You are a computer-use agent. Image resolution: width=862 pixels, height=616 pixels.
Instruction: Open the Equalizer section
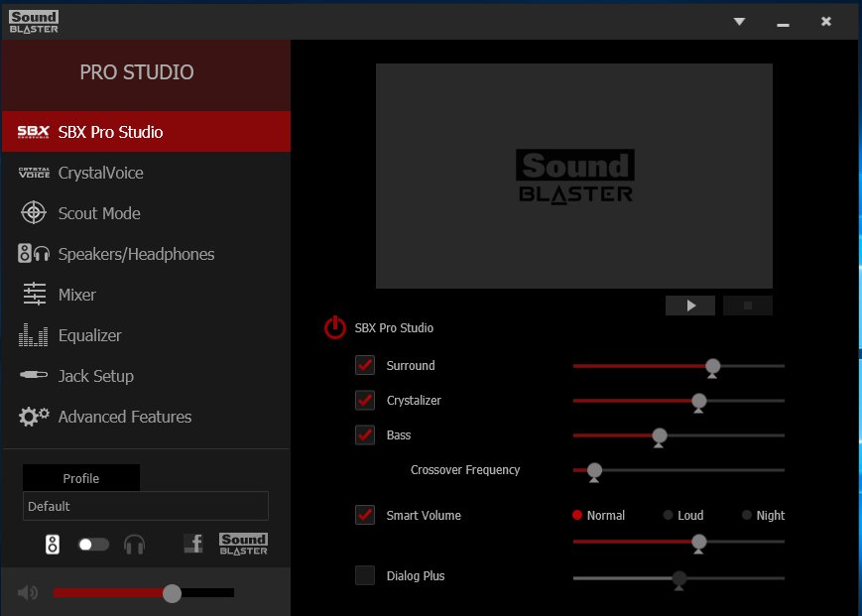pyautogui.click(x=89, y=335)
